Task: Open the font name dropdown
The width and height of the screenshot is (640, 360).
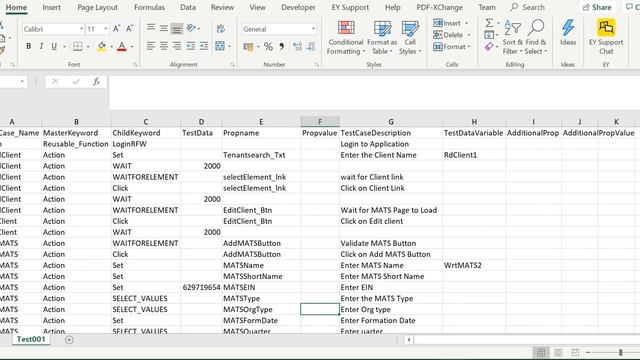Action: point(81,29)
